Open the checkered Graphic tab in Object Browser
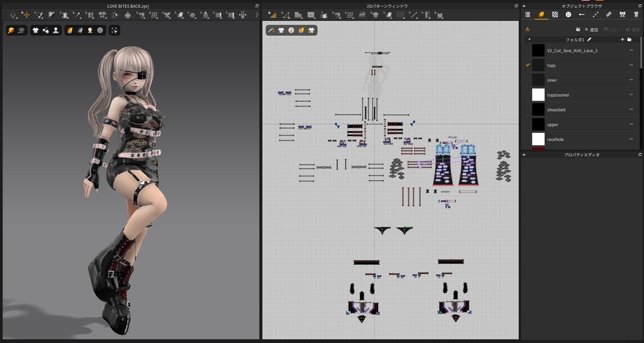The height and width of the screenshot is (343, 644). tap(555, 14)
